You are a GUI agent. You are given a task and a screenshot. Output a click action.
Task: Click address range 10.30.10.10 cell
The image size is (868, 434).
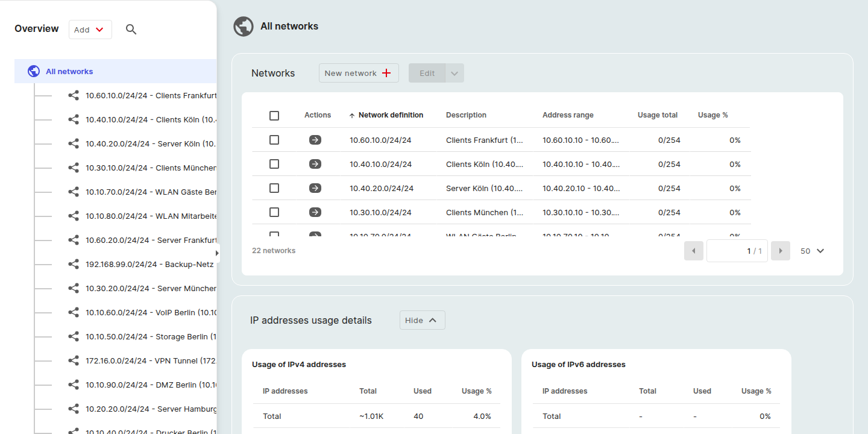581,212
